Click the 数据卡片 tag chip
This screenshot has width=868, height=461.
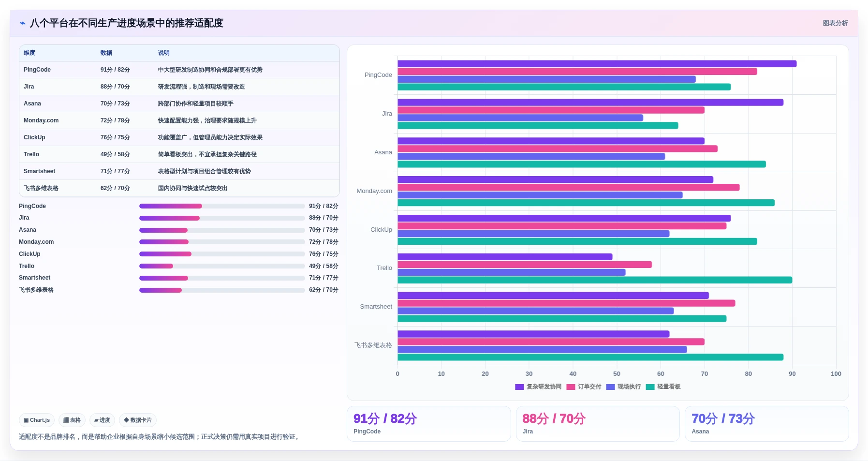(138, 420)
